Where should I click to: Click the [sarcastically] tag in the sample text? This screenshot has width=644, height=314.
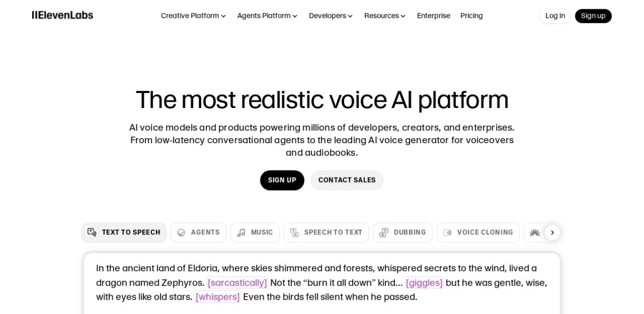tap(237, 283)
